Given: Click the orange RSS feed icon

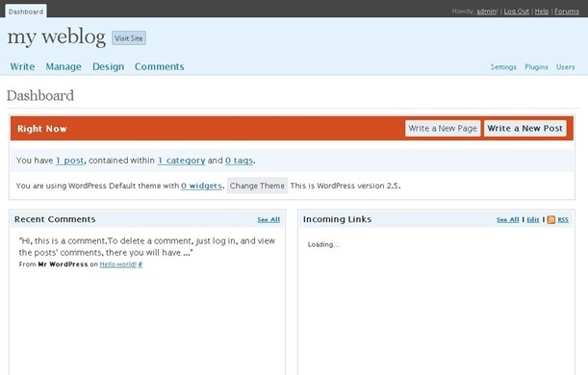Looking at the screenshot, I should pos(550,219).
